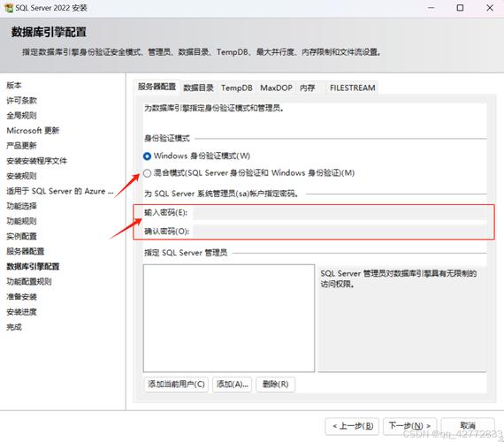Click the 确认密码 confirm field
504x442 pixels.
click(x=340, y=231)
